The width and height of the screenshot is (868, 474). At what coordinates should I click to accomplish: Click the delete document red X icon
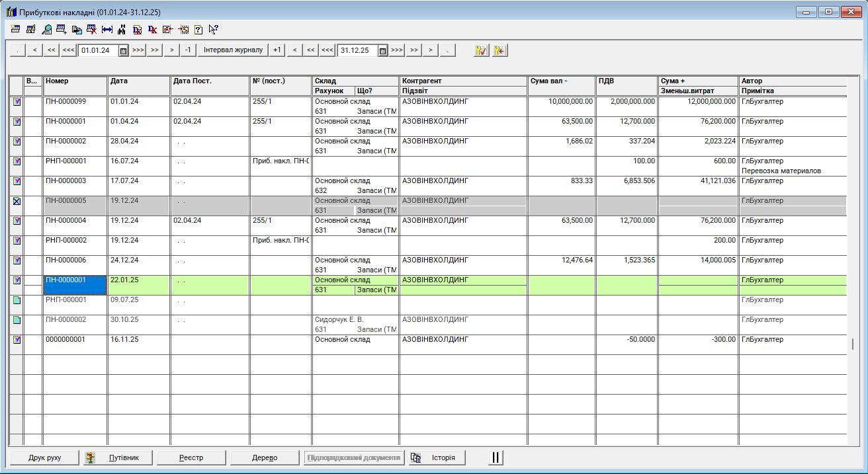[92, 29]
